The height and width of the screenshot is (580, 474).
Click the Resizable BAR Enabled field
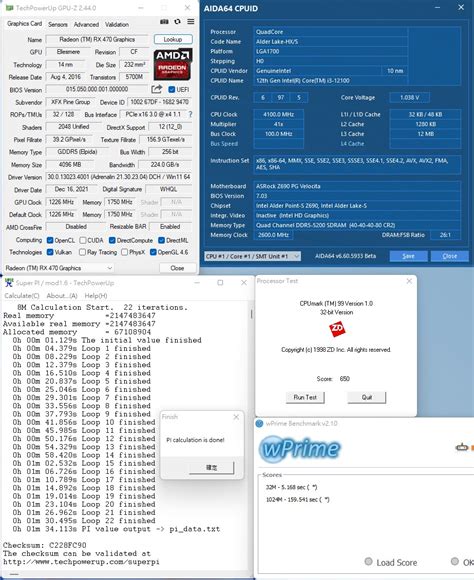(170, 226)
